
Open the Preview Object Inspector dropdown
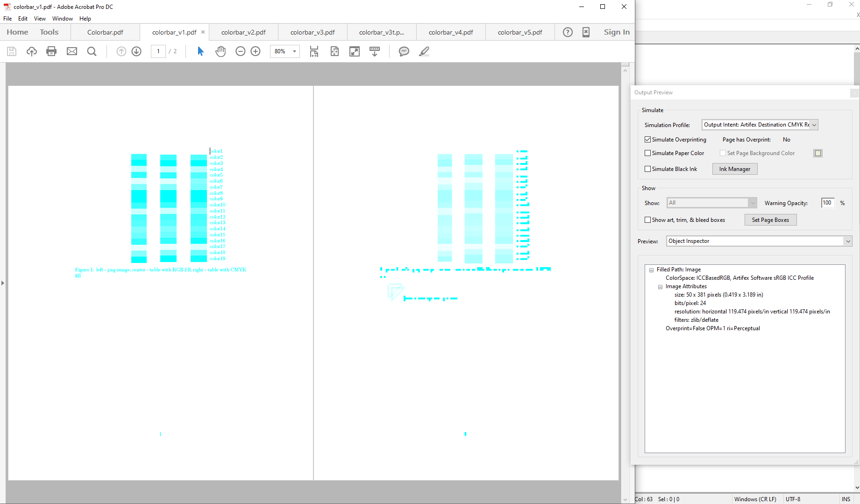[759, 241]
